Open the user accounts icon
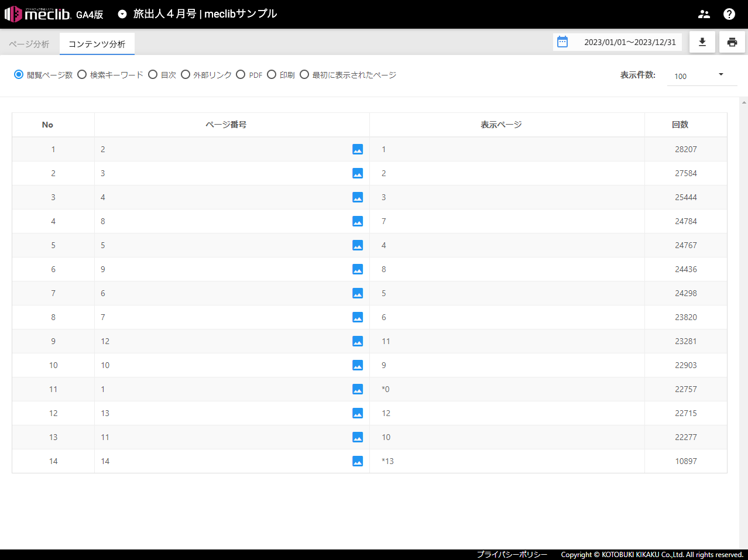The image size is (748, 560). tap(704, 14)
